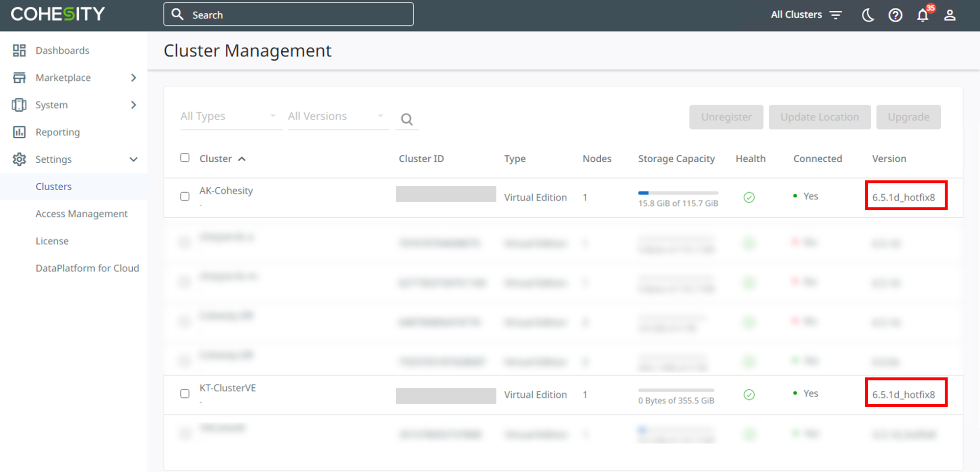The image size is (980, 472).
Task: Click the Cluster ID column header
Action: pyautogui.click(x=421, y=159)
